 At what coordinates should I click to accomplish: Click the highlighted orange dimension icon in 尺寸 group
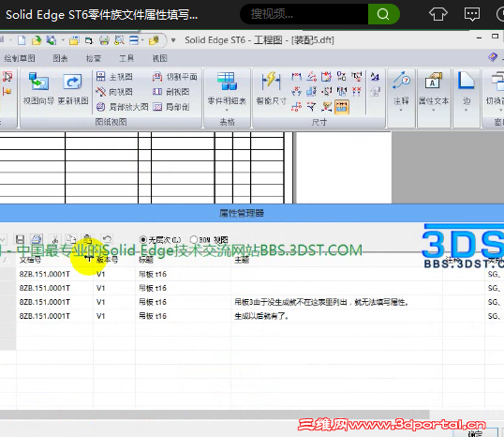pyautogui.click(x=342, y=107)
